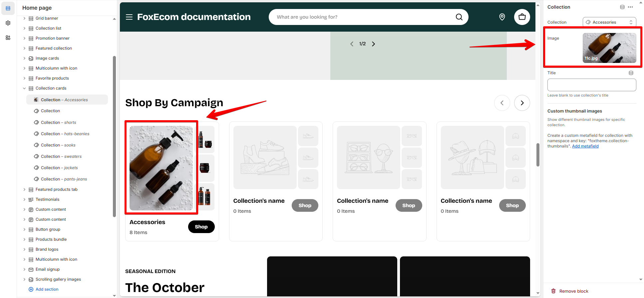
Task: Click the search magnifier icon
Action: pos(459,17)
